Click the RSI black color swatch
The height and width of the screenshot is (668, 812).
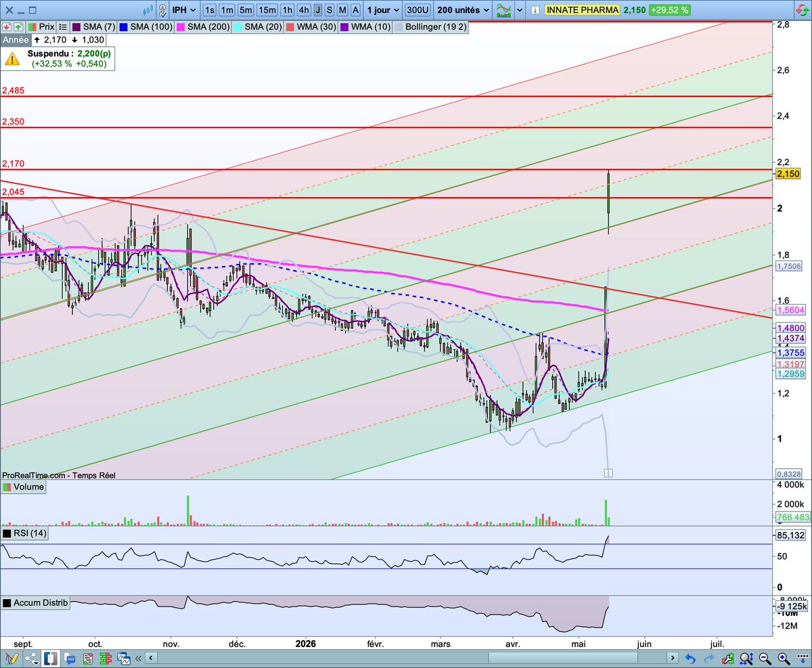coord(7,534)
